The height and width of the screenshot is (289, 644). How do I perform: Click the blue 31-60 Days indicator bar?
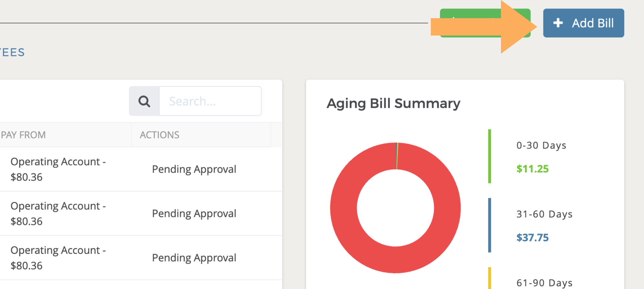490,225
